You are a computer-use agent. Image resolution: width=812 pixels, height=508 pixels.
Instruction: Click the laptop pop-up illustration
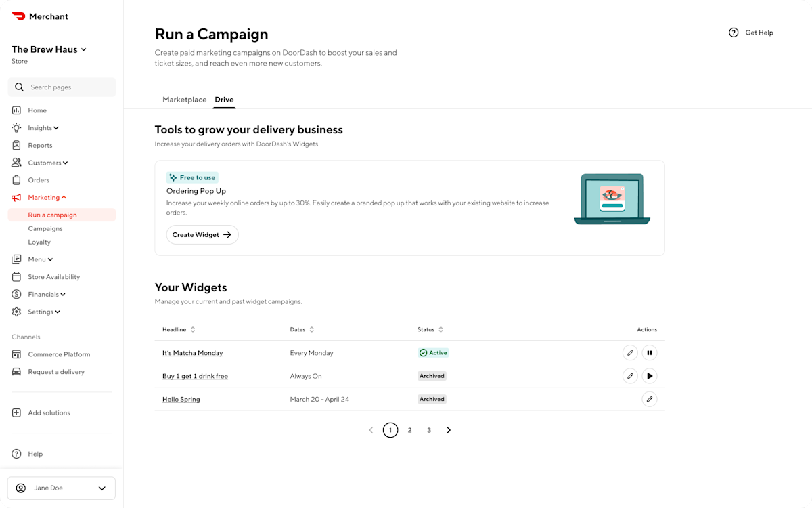pos(612,199)
